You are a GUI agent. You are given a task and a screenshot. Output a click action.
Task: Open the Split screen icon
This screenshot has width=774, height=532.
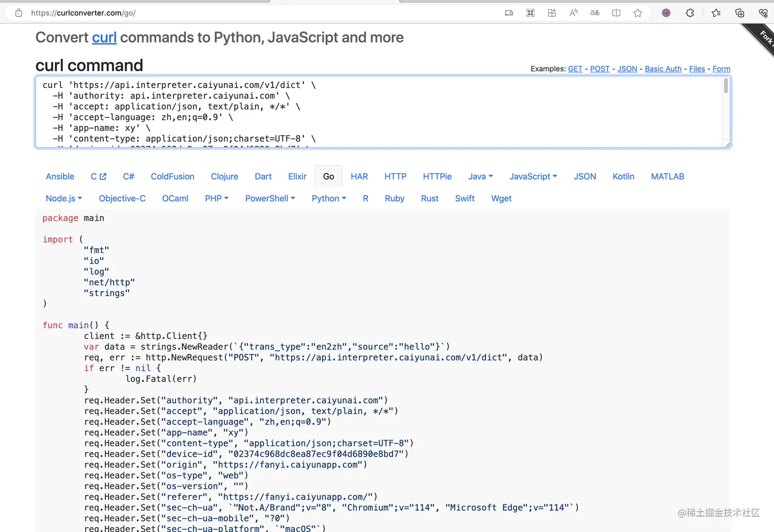[x=616, y=13]
